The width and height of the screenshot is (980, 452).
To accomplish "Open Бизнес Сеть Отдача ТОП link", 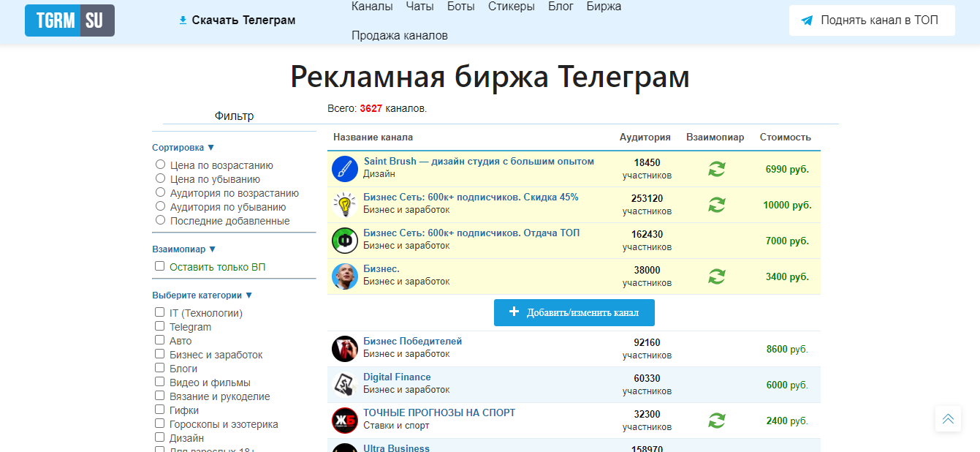I will pos(471,233).
